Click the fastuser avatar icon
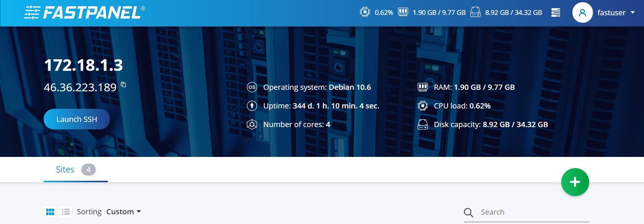Screen dimensions: 644x224 pyautogui.click(x=582, y=13)
